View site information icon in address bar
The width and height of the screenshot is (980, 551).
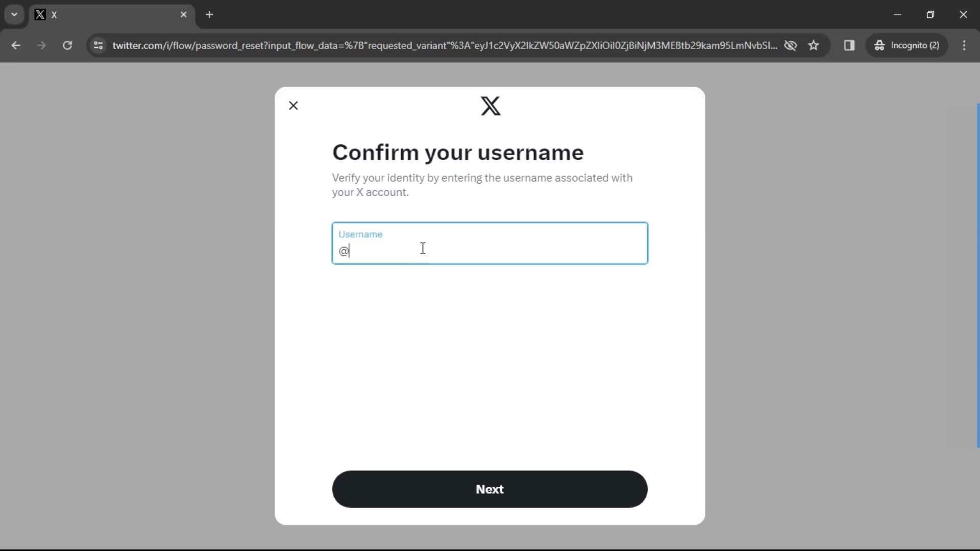point(99,45)
